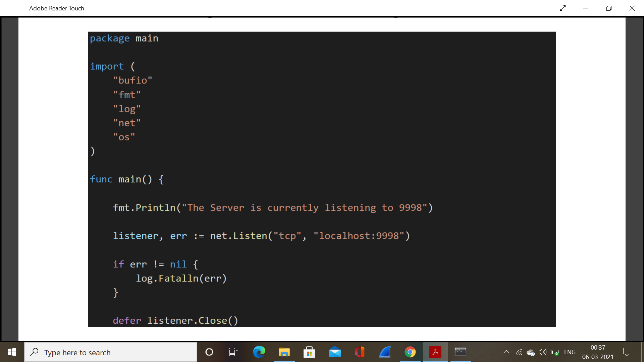Launch Microsoft Edge from the taskbar
Screen dimensions: 644x362
[x=259, y=352]
